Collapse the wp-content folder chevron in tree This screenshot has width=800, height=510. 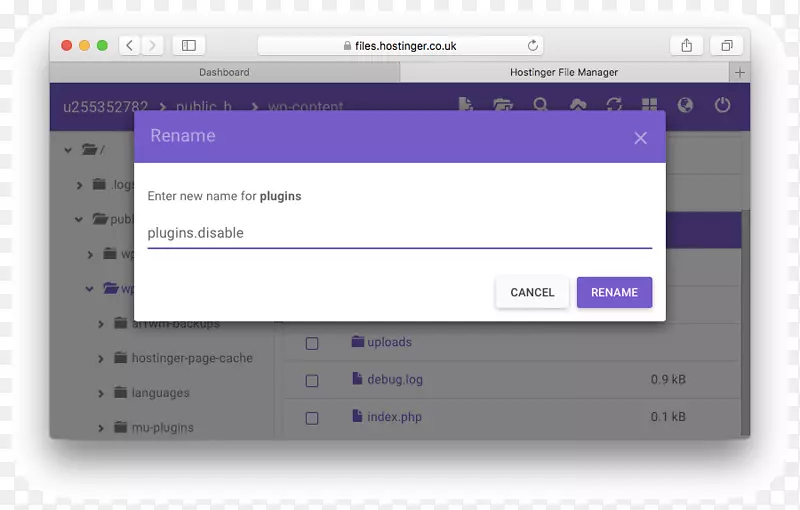[x=89, y=289]
